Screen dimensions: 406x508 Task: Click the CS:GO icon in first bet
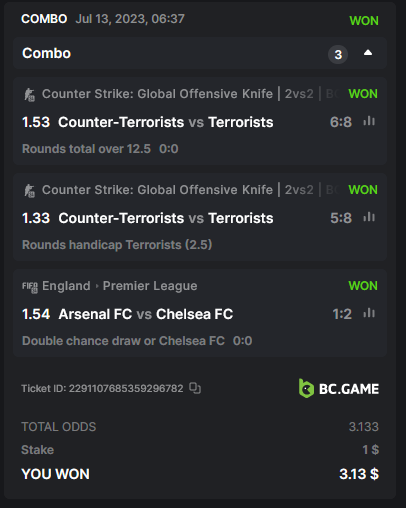[x=30, y=94]
